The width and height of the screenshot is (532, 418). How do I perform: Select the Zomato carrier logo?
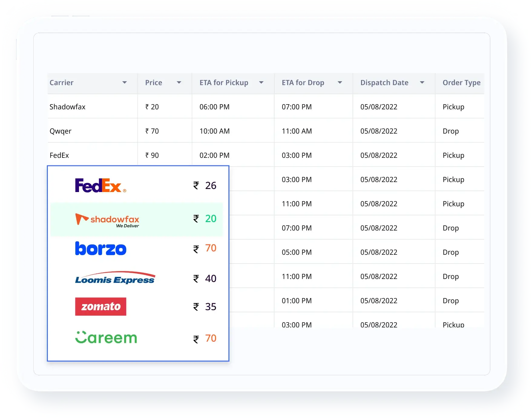pyautogui.click(x=100, y=307)
